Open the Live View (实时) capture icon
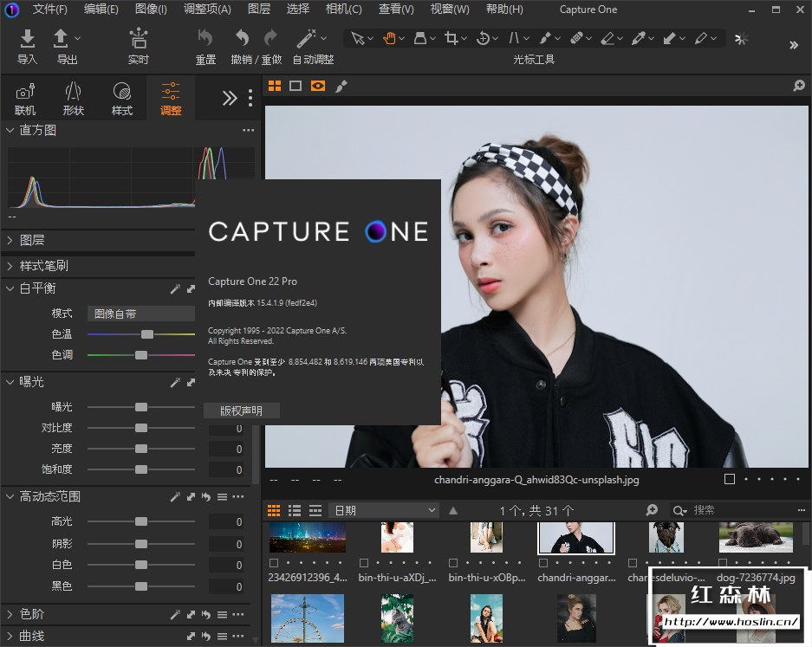 click(138, 38)
